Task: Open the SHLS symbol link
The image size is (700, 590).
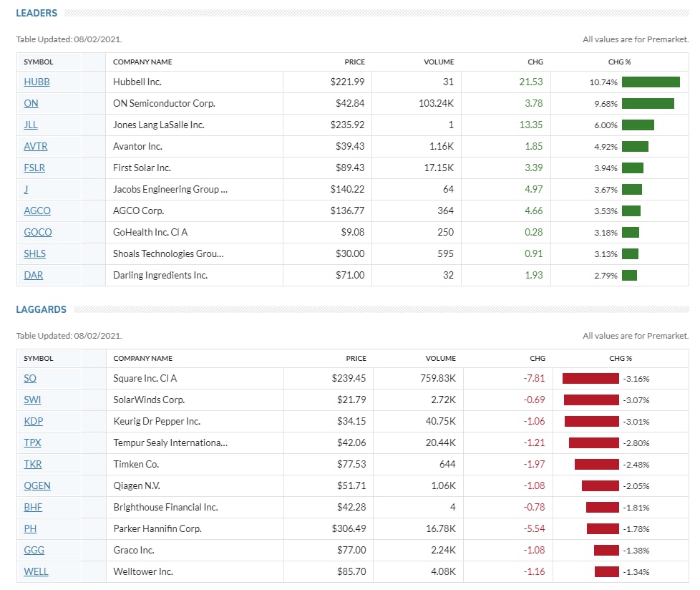Action: [x=35, y=253]
